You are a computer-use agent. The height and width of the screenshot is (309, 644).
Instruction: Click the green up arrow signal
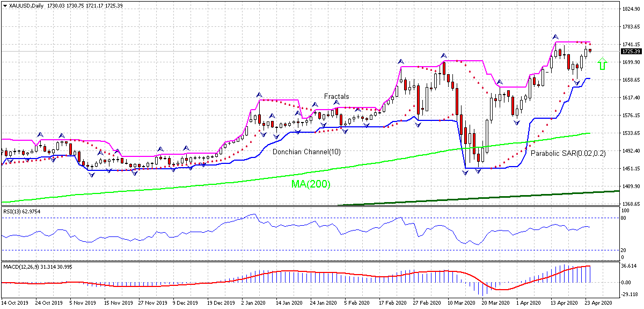tap(602, 64)
